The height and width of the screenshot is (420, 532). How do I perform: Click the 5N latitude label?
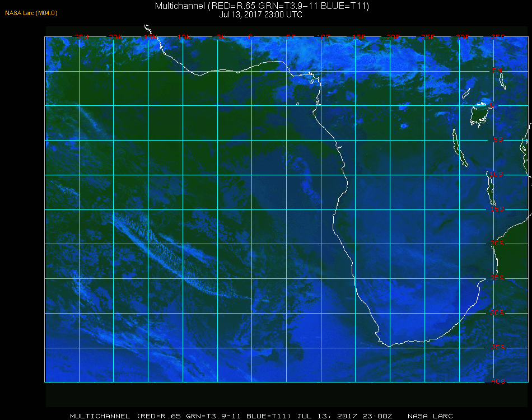(497, 71)
